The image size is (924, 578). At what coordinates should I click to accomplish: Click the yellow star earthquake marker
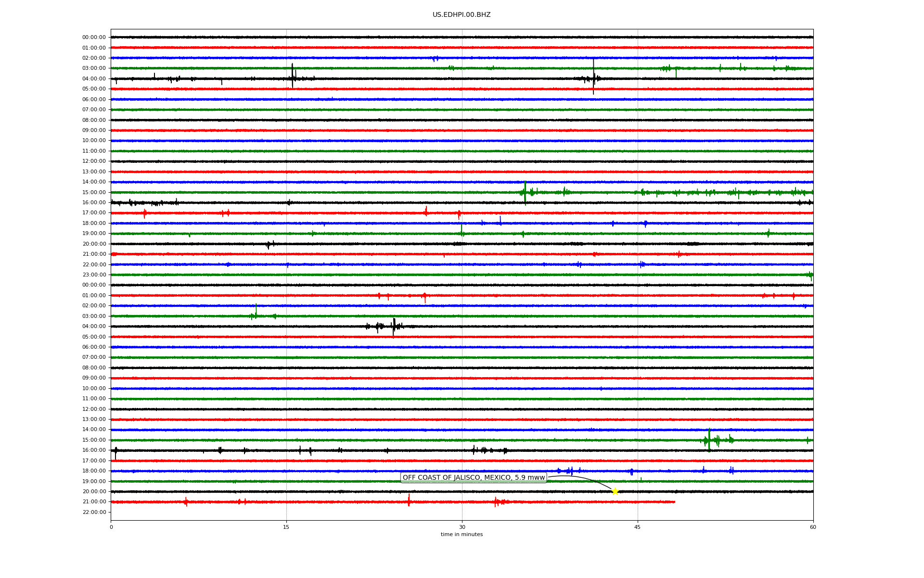pyautogui.click(x=615, y=491)
